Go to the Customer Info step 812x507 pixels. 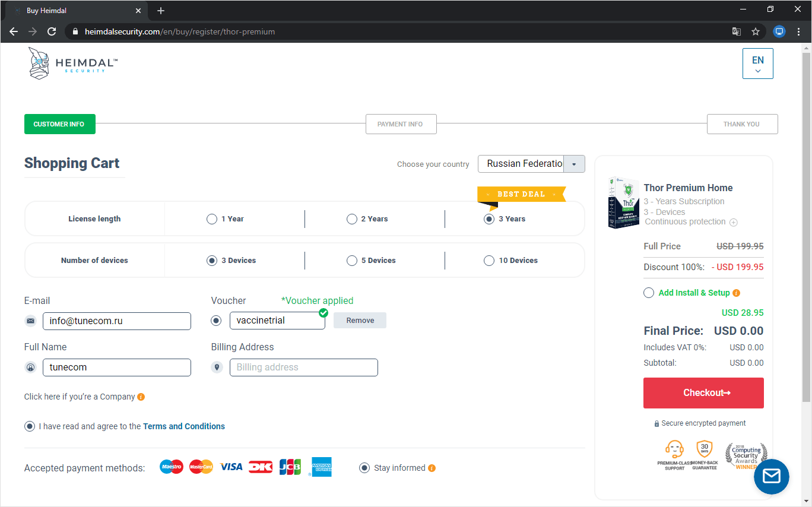coord(60,124)
